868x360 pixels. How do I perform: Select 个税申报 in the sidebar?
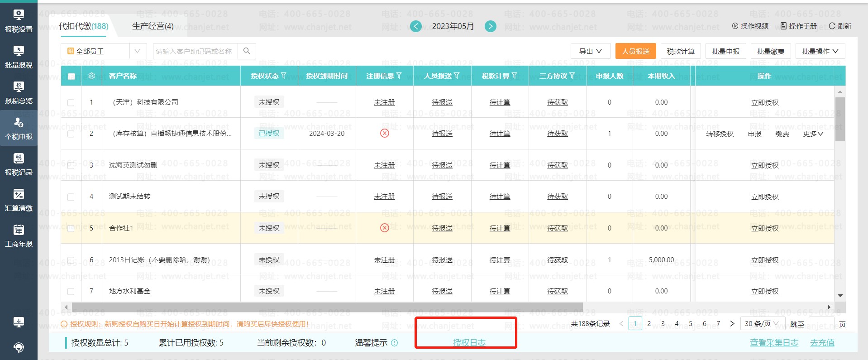pos(19,129)
